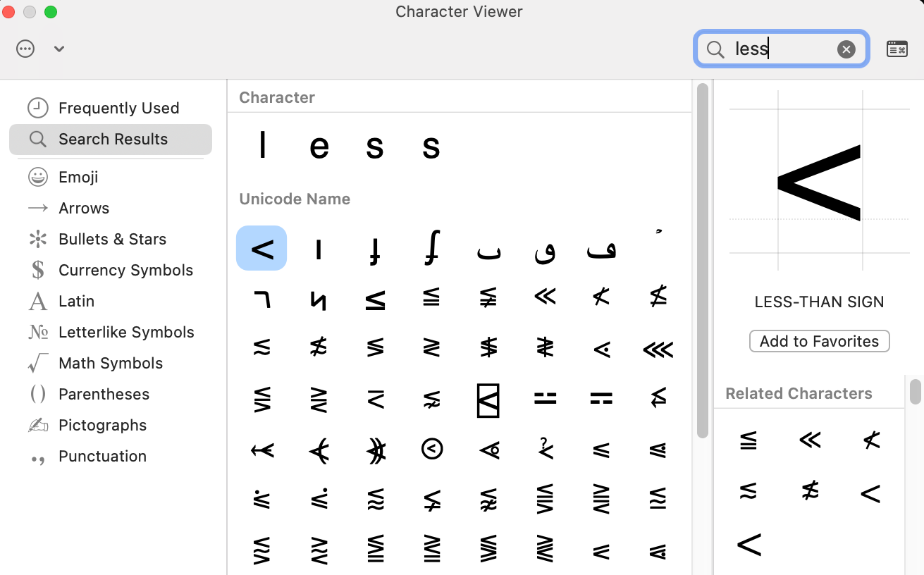Select the letter 'l' under Character
The width and height of the screenshot is (924, 575).
(x=262, y=147)
